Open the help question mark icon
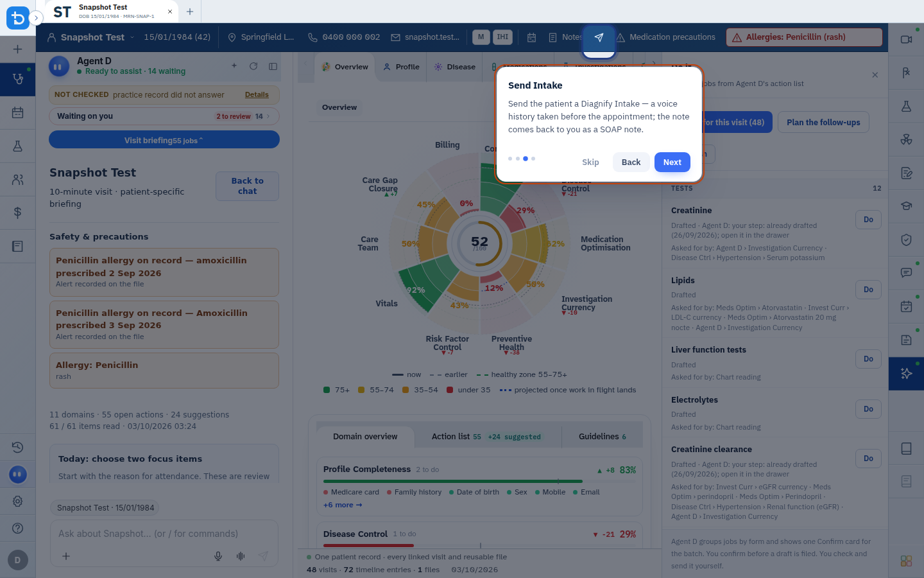Image resolution: width=924 pixels, height=578 pixels. (18, 528)
